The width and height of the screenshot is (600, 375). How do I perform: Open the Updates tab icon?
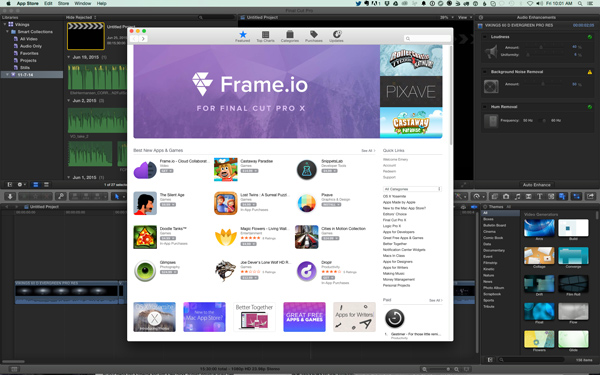[336, 36]
